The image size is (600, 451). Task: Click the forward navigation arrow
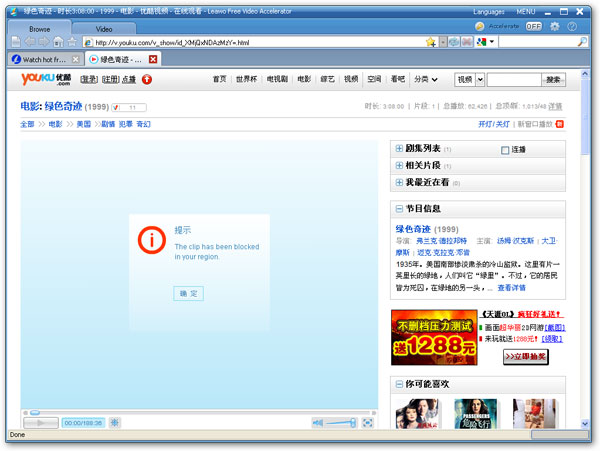click(44, 42)
